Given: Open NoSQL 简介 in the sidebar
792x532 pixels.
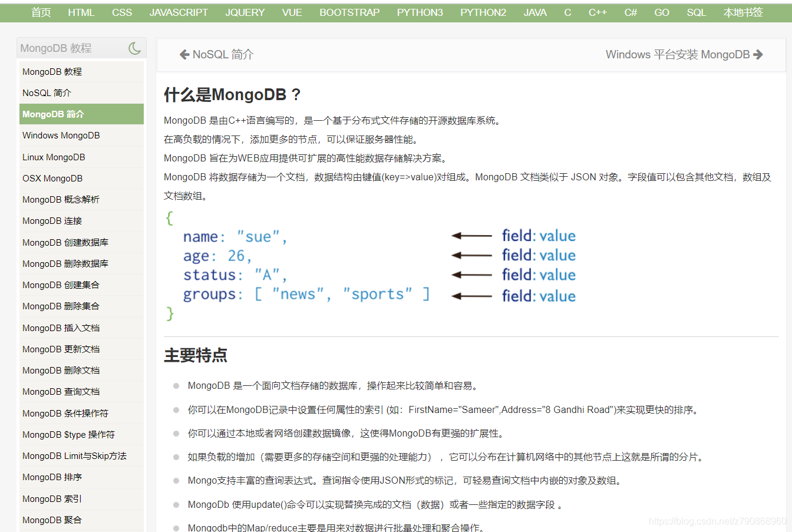Looking at the screenshot, I should tap(81, 93).
